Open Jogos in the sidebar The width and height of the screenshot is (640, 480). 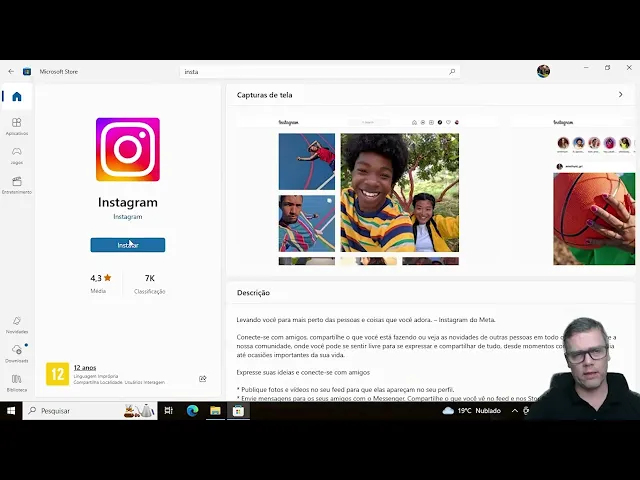17,156
